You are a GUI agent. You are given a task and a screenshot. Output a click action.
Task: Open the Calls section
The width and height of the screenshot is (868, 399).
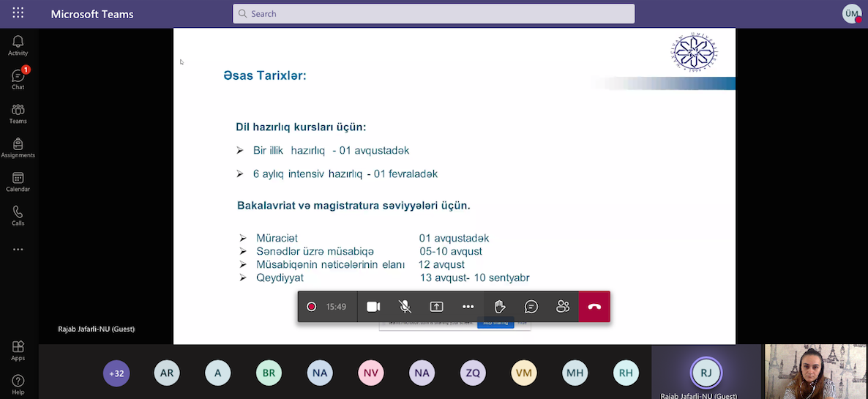pos(18,216)
